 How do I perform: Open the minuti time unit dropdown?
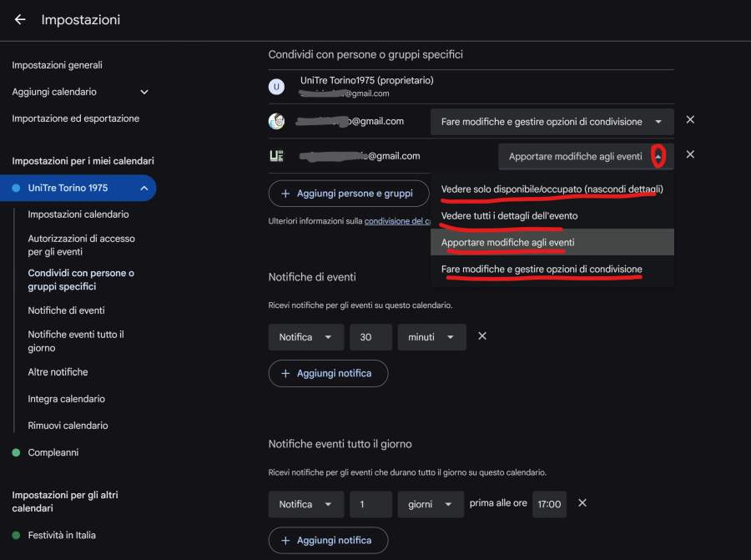[x=431, y=337]
